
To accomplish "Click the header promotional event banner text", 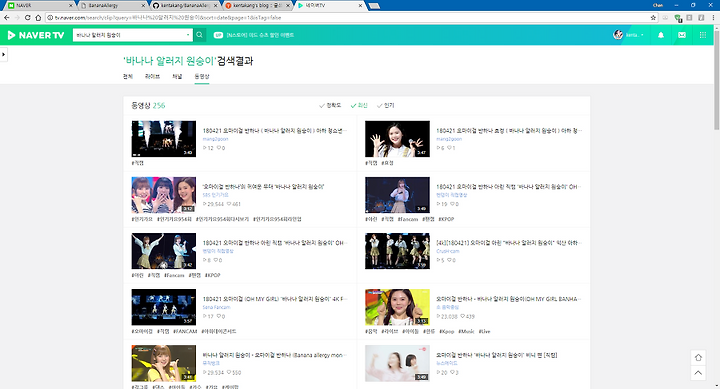I will click(x=260, y=35).
